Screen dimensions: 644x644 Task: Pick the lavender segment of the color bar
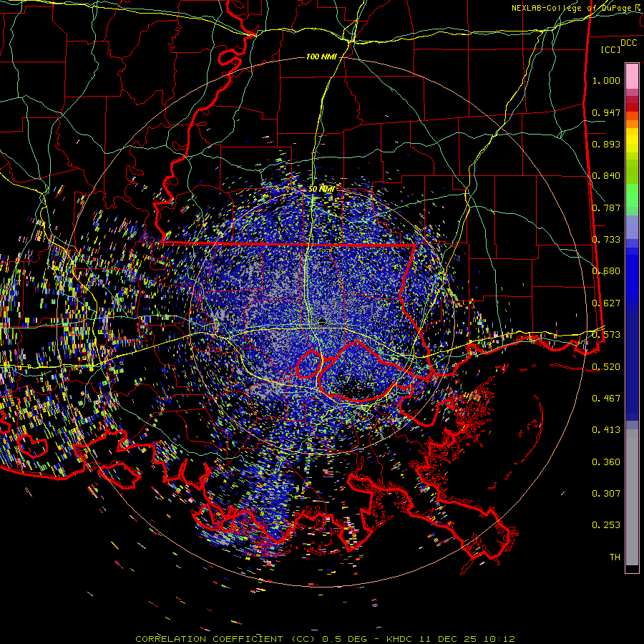coord(632,227)
